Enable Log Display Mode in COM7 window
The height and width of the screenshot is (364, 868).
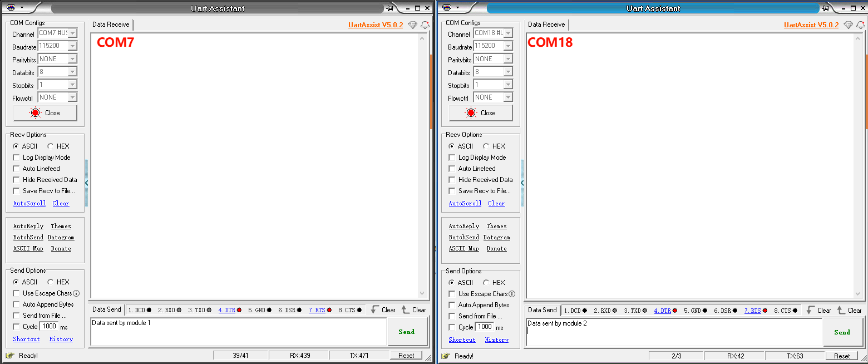pyautogui.click(x=16, y=158)
